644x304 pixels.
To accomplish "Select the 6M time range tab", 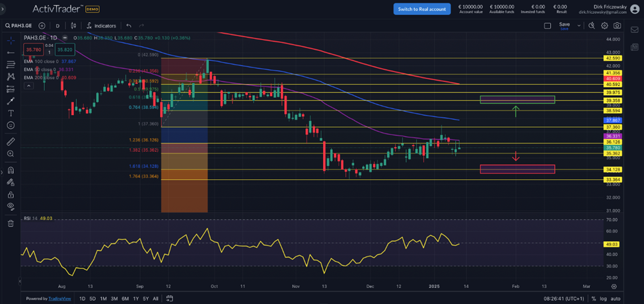I will [125, 299].
